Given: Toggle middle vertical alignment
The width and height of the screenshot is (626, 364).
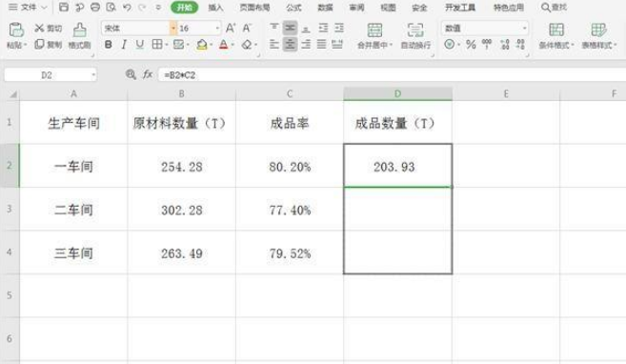Looking at the screenshot, I should point(291,28).
